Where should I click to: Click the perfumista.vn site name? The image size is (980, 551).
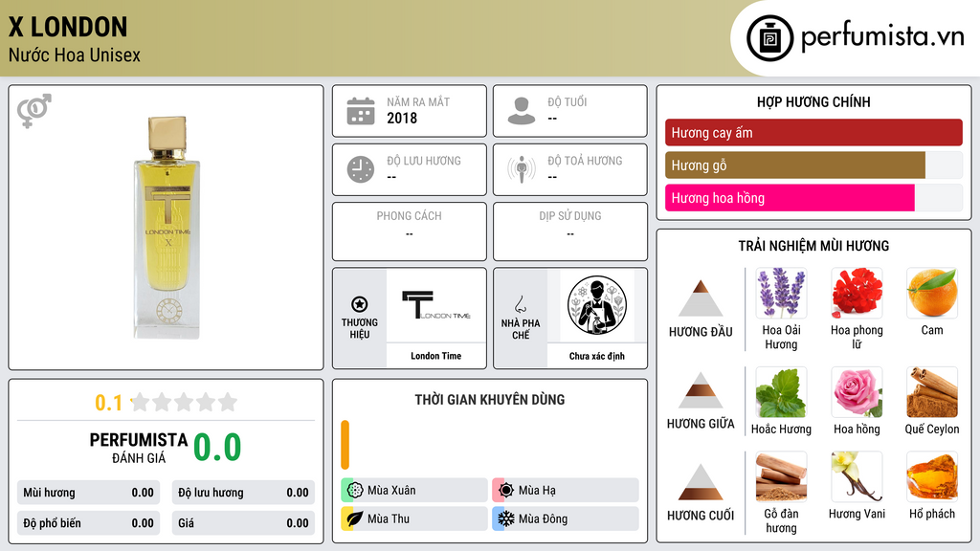882,36
